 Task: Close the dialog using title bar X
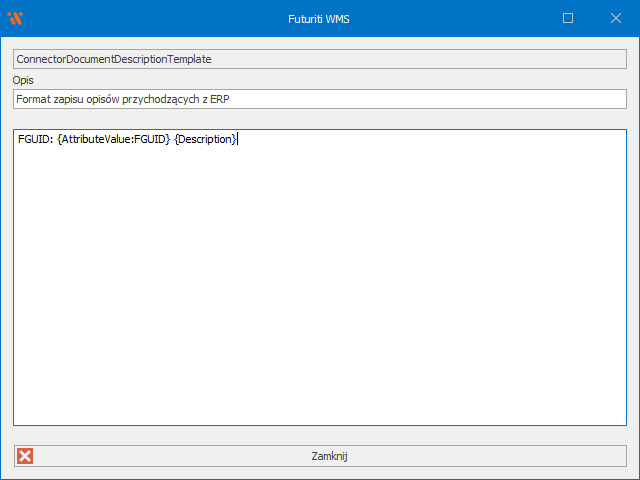point(615,18)
